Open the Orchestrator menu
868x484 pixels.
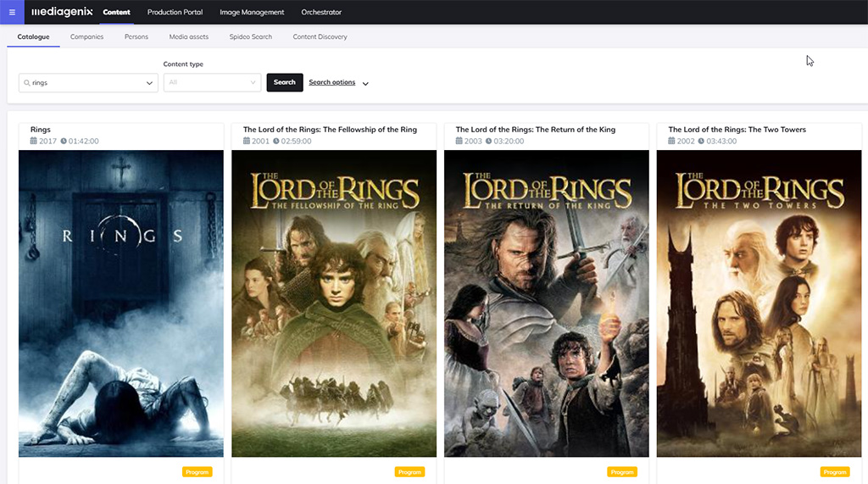[321, 12]
